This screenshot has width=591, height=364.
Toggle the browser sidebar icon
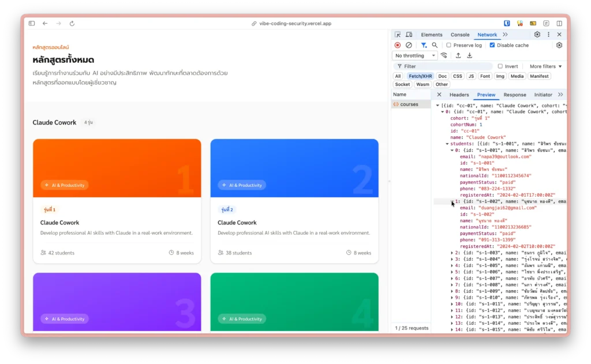pyautogui.click(x=32, y=23)
